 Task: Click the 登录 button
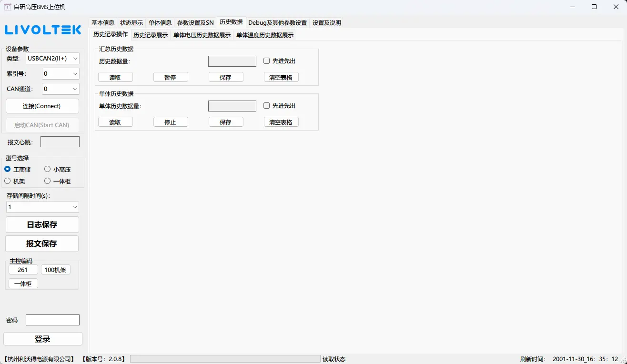click(42, 339)
